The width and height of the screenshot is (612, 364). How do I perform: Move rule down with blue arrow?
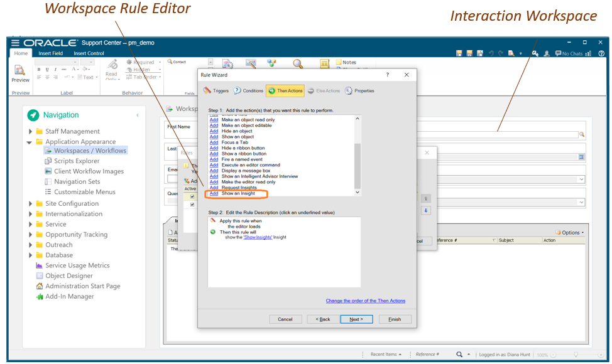point(426,210)
